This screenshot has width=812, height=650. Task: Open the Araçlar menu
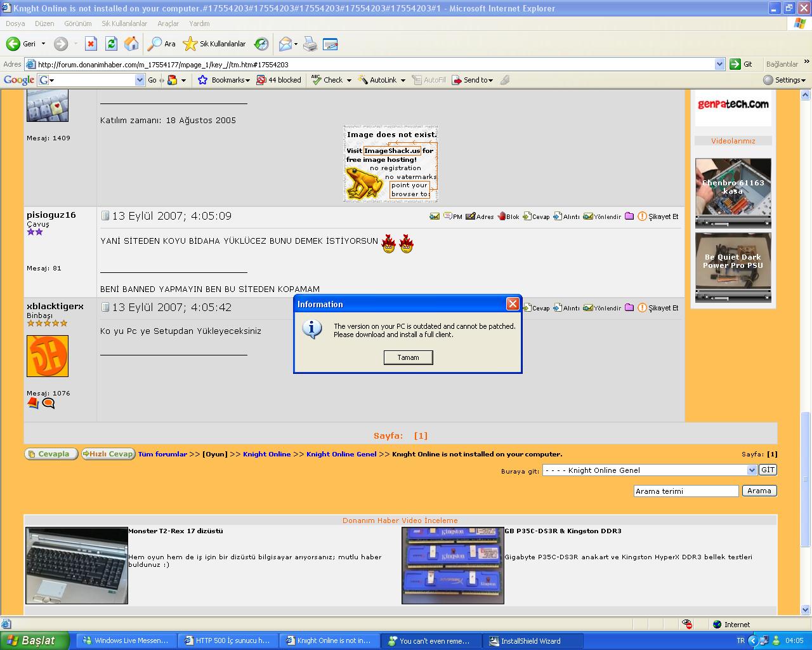click(168, 23)
